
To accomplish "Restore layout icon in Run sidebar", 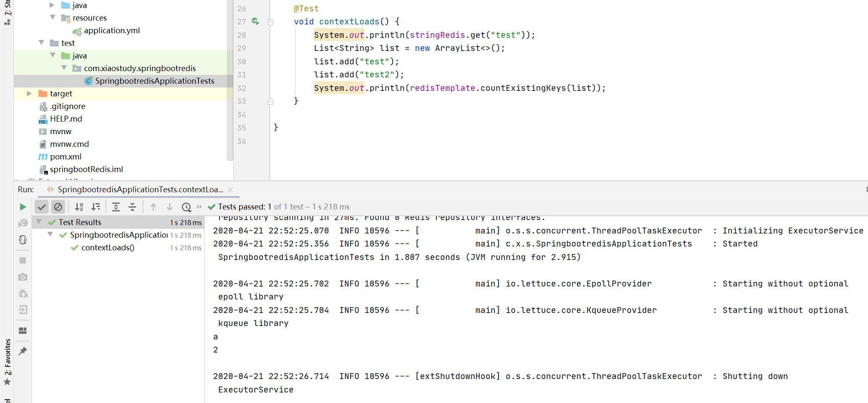I will tap(23, 331).
